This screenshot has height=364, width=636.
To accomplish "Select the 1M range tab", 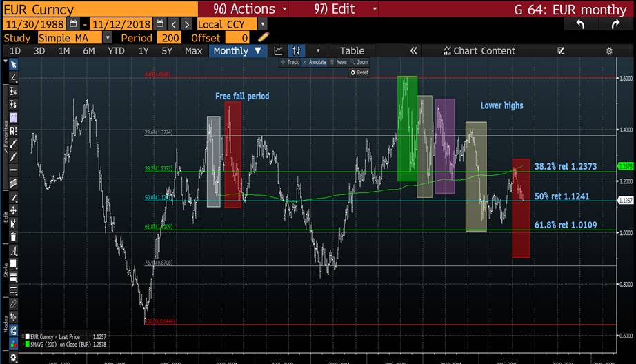I will click(64, 51).
